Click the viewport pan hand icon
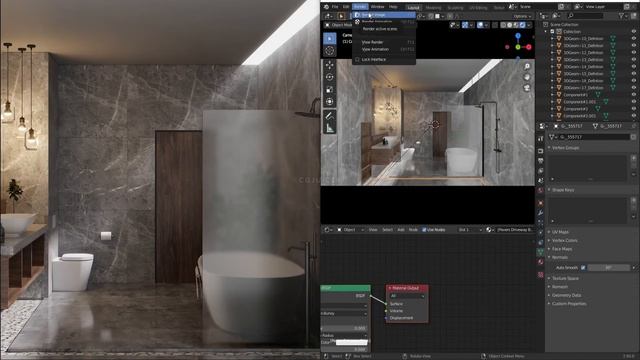The height and width of the screenshot is (360, 640). click(x=527, y=77)
